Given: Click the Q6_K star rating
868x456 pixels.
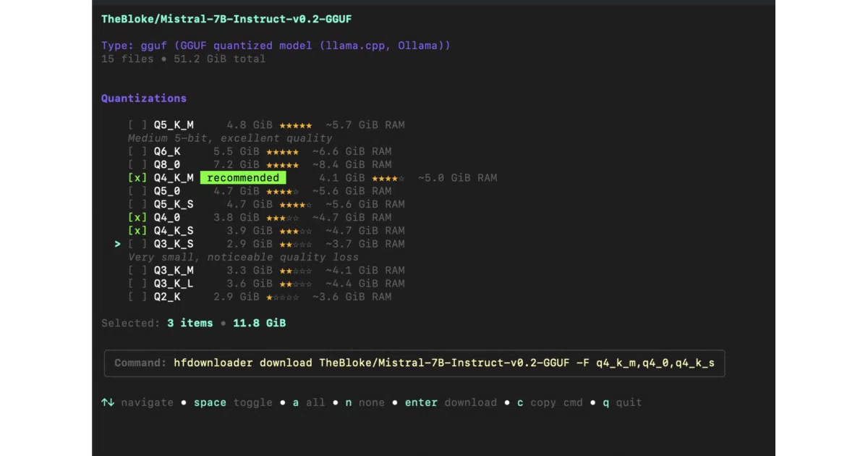Looking at the screenshot, I should (x=283, y=152).
